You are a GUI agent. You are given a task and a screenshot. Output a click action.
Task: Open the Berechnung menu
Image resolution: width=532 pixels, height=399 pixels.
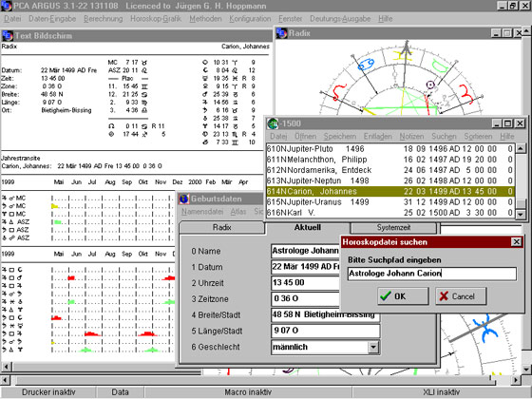coord(104,19)
